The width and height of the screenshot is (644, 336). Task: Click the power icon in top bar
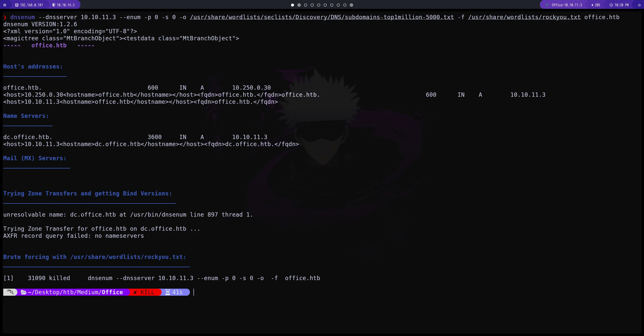point(639,5)
